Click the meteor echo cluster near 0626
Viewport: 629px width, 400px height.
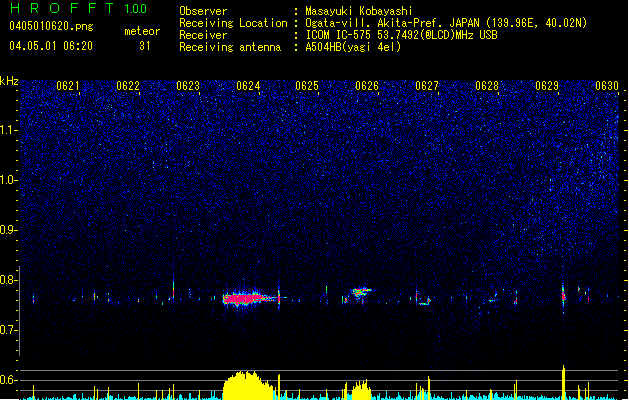click(361, 292)
